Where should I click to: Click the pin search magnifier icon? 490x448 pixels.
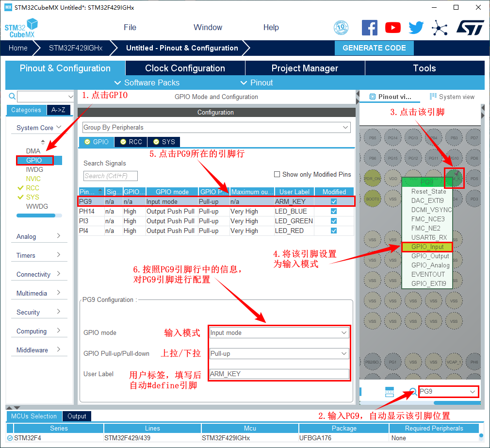click(x=413, y=392)
